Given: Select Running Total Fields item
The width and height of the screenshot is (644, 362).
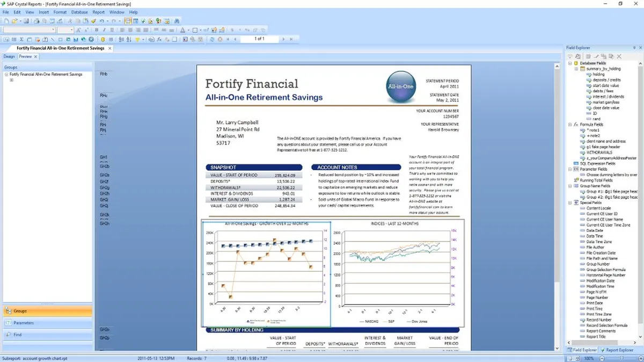Looking at the screenshot, I should 596,180.
